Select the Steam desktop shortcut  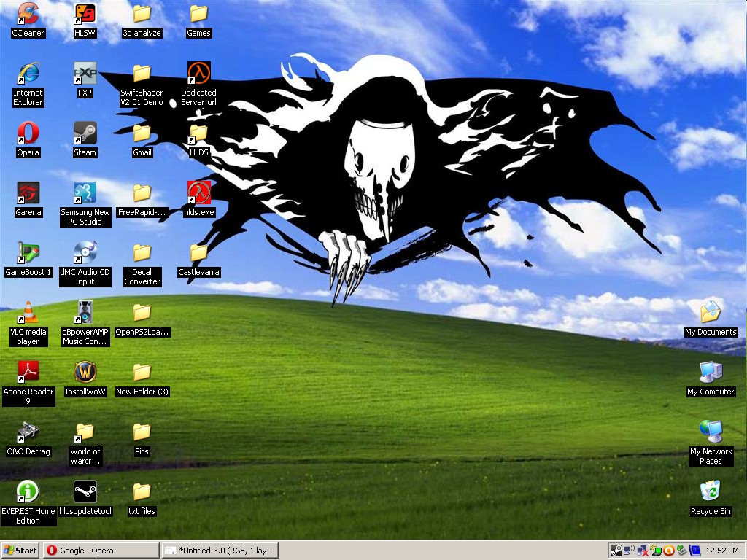(85, 133)
